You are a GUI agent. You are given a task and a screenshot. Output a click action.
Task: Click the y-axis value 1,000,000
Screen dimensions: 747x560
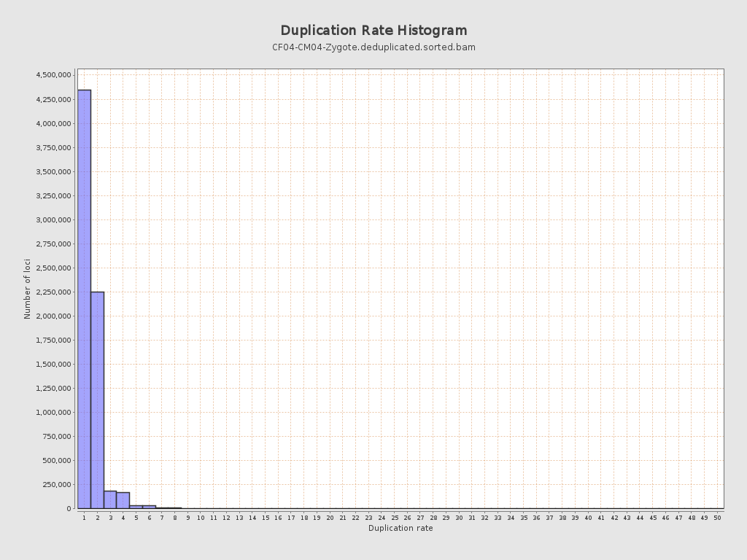(x=54, y=413)
